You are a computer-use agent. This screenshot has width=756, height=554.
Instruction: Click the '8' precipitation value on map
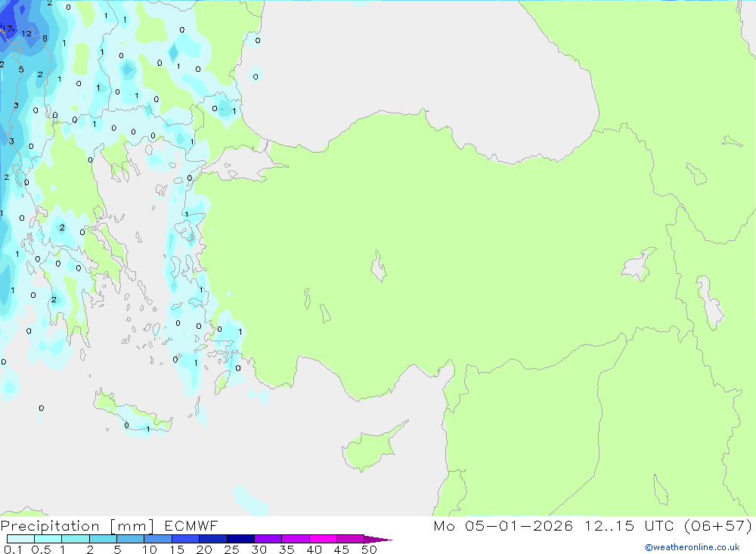[45, 39]
